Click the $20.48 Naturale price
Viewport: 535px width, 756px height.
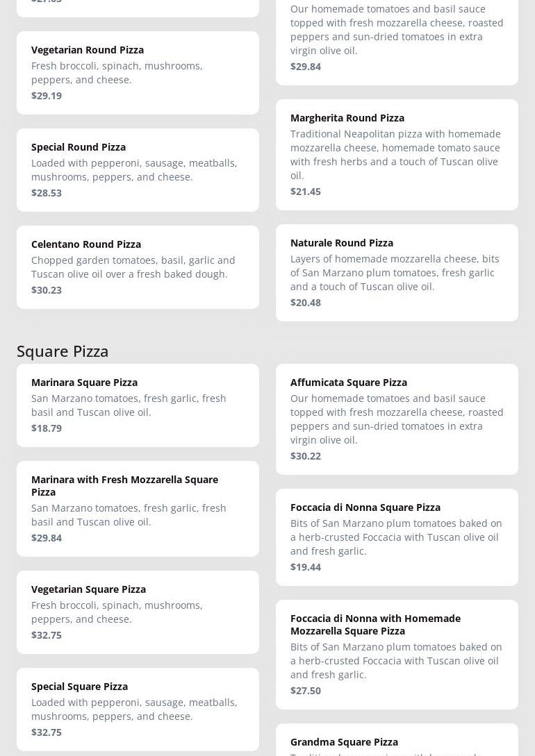pos(306,303)
